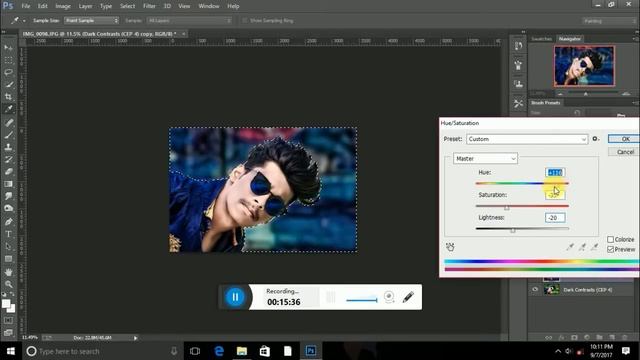Open current tool preset picker arrow
640x360 pixels.
click(24, 20)
